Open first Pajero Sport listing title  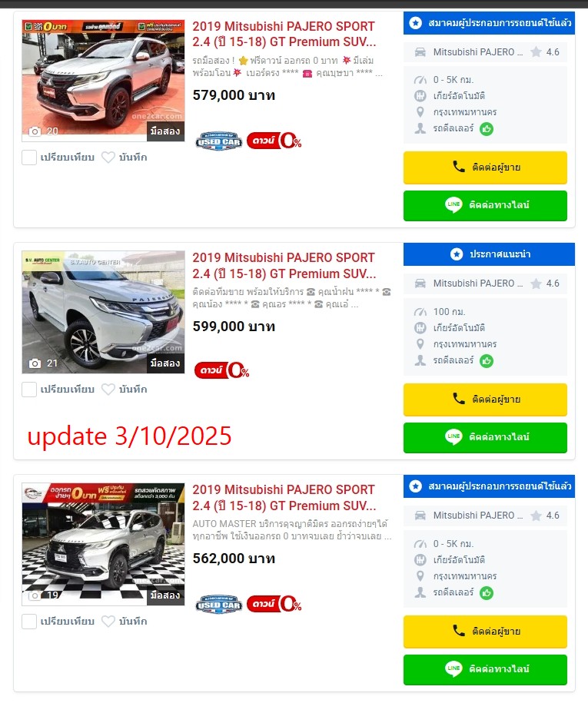(x=284, y=34)
